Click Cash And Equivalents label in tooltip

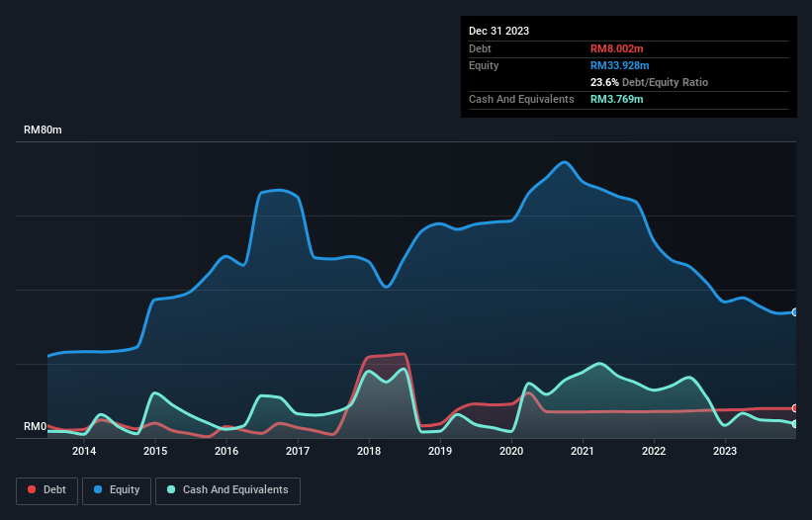click(521, 99)
